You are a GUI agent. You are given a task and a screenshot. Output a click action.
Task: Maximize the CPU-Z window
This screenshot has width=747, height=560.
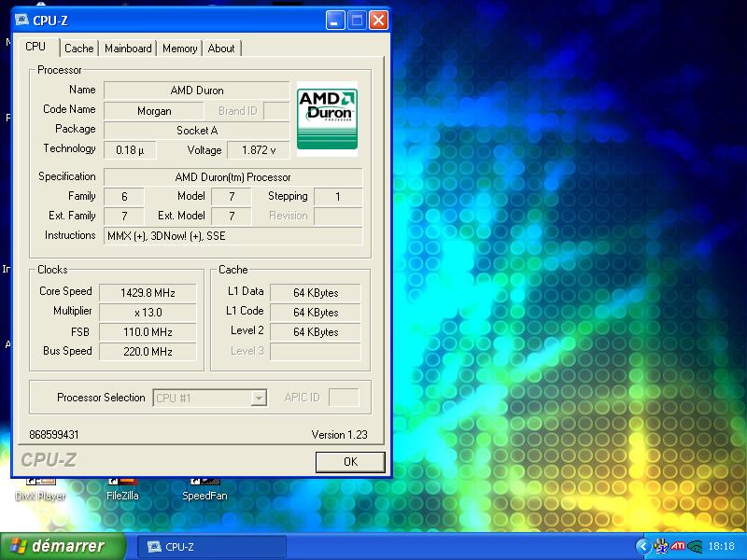[x=357, y=20]
